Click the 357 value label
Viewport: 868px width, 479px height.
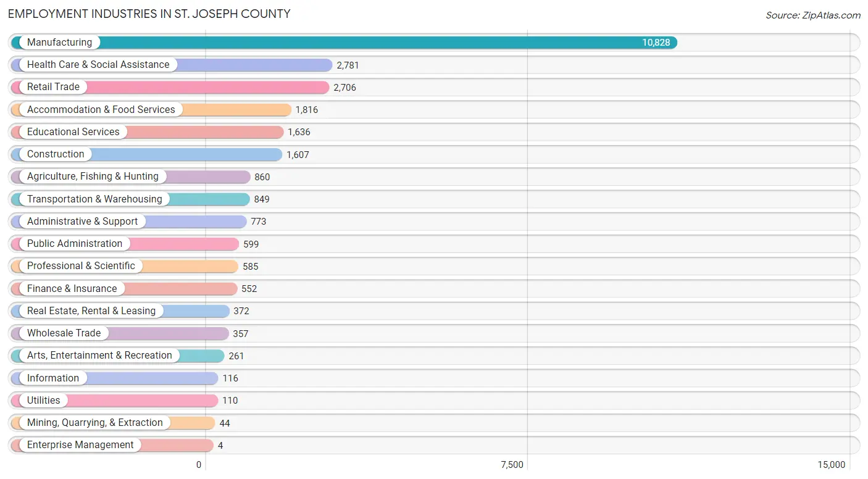(x=241, y=334)
